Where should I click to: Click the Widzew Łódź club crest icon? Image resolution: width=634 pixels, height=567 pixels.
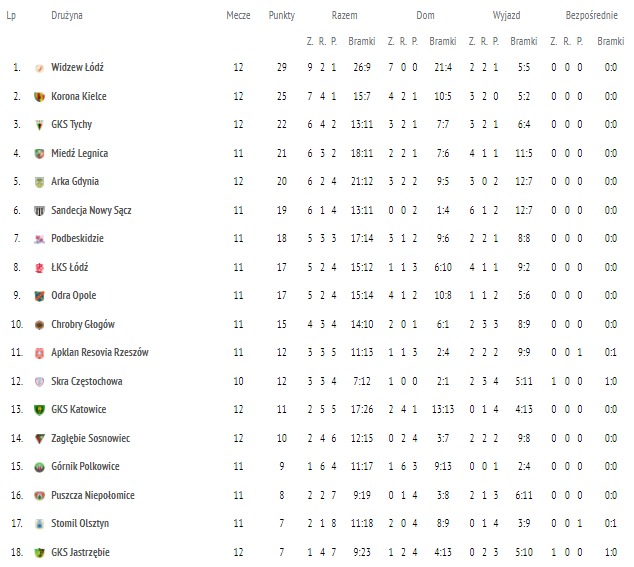39,68
